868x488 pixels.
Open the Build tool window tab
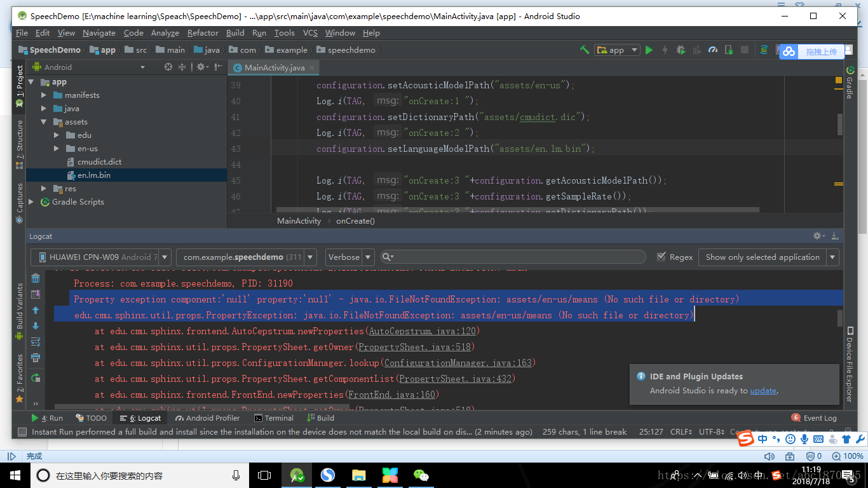[x=320, y=417]
